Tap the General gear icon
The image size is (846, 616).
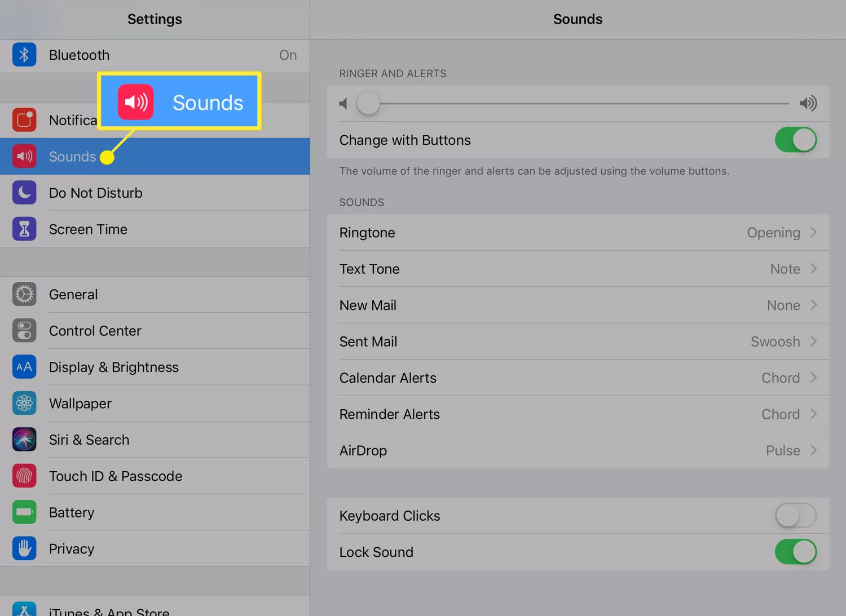24,294
